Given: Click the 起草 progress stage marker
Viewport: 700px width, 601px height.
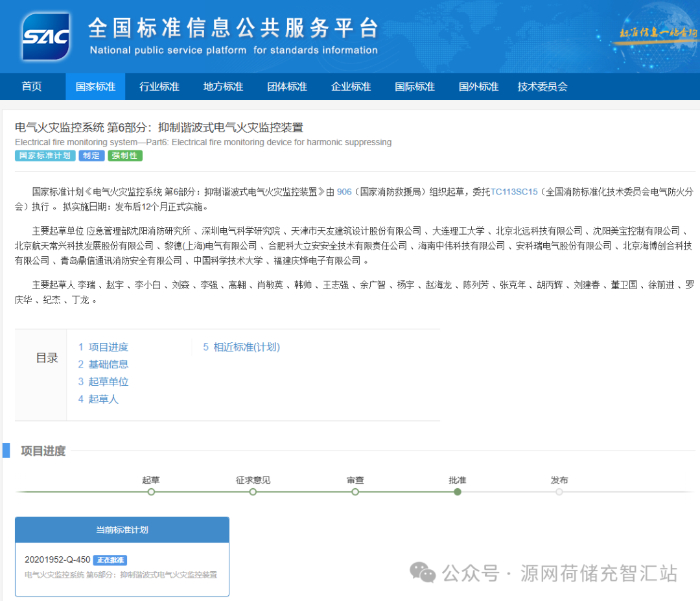Looking at the screenshot, I should (x=151, y=492).
